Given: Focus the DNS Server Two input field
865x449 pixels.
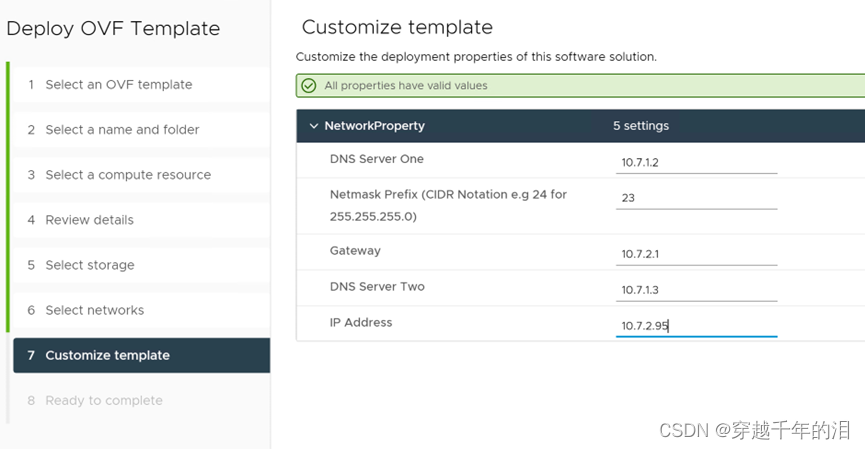Looking at the screenshot, I should [696, 290].
